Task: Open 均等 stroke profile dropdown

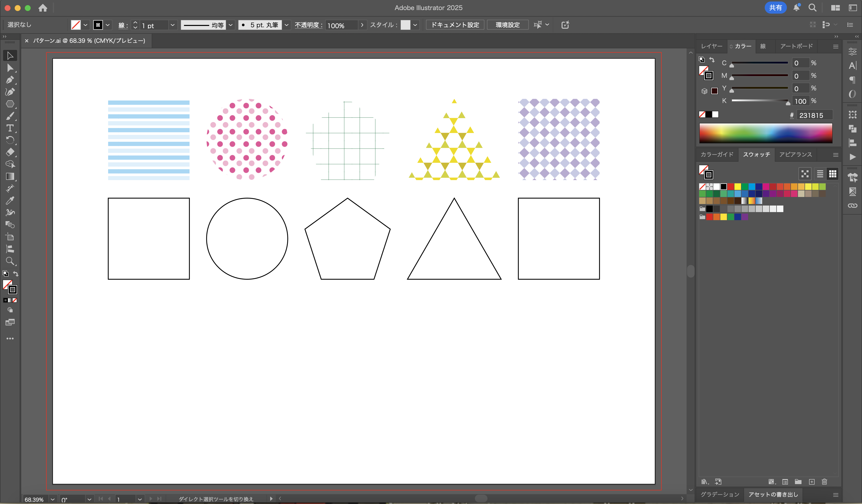Action: (x=231, y=25)
